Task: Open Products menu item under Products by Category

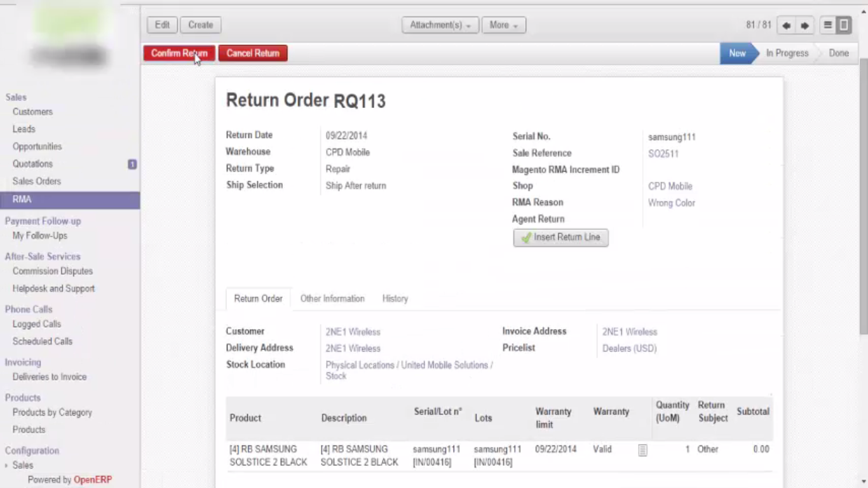Action: pyautogui.click(x=29, y=430)
